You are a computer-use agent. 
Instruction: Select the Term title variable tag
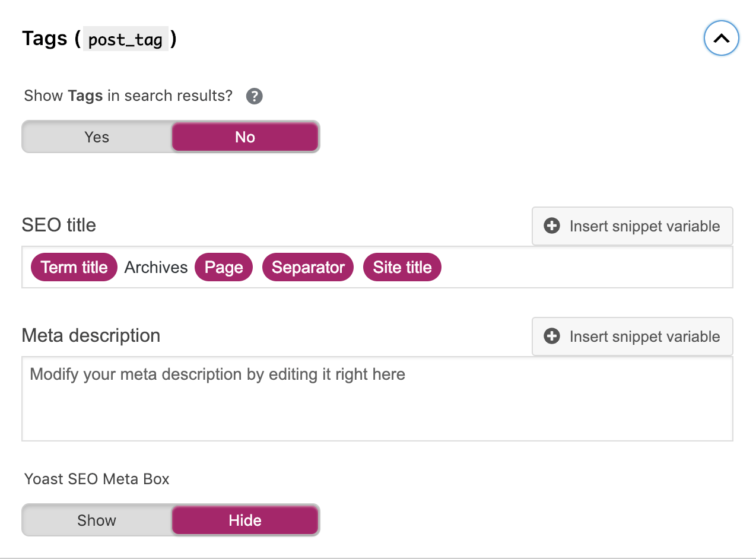tap(74, 268)
